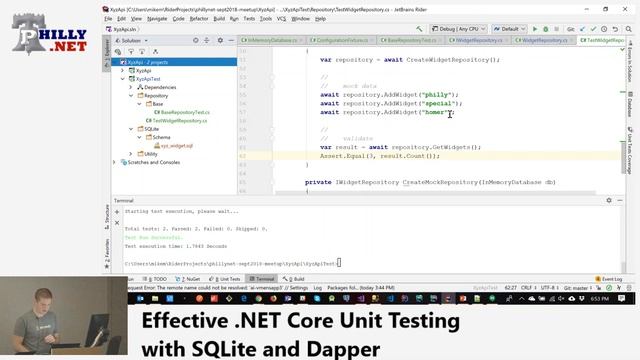Open Terminal panel settings gear
This screenshot has height=360, width=640.
click(609, 200)
